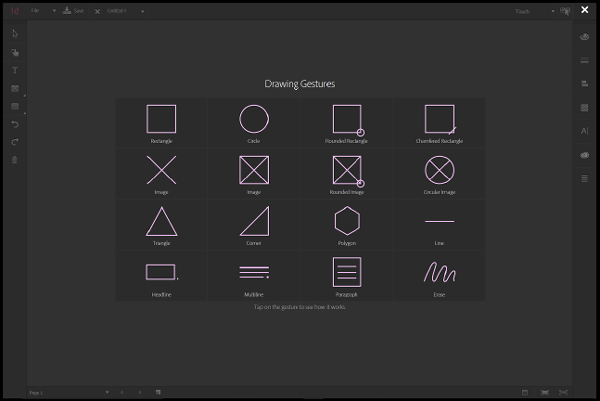Tap the Erase scribble gesture
The width and height of the screenshot is (600, 401).
(x=439, y=276)
